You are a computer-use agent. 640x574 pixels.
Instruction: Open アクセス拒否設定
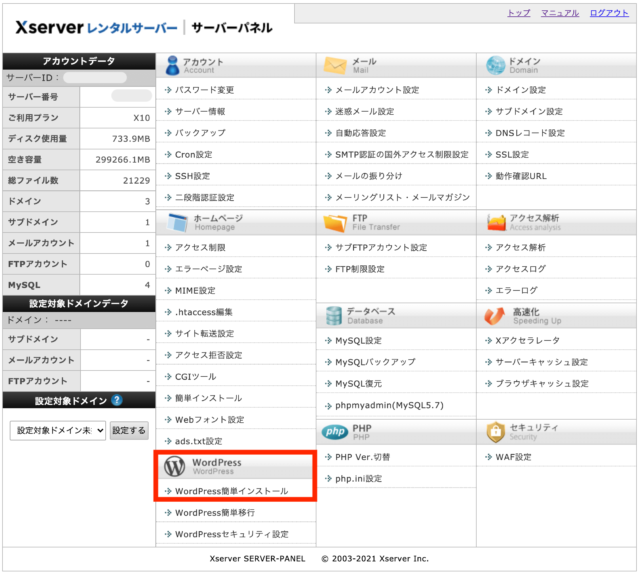[209, 355]
